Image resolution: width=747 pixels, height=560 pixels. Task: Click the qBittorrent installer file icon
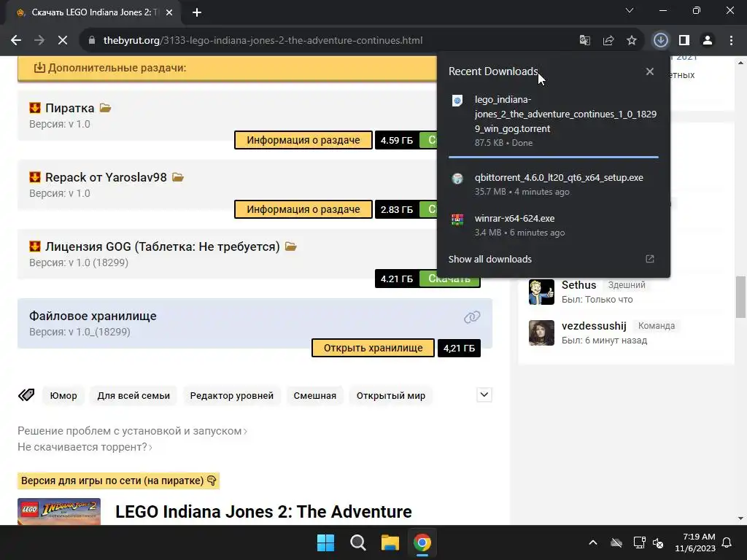tap(457, 179)
